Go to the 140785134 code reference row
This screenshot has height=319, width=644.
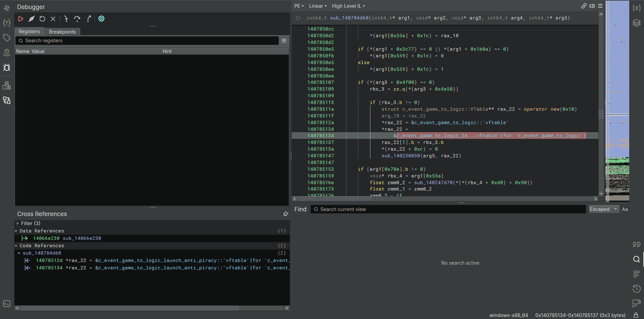click(x=152, y=268)
